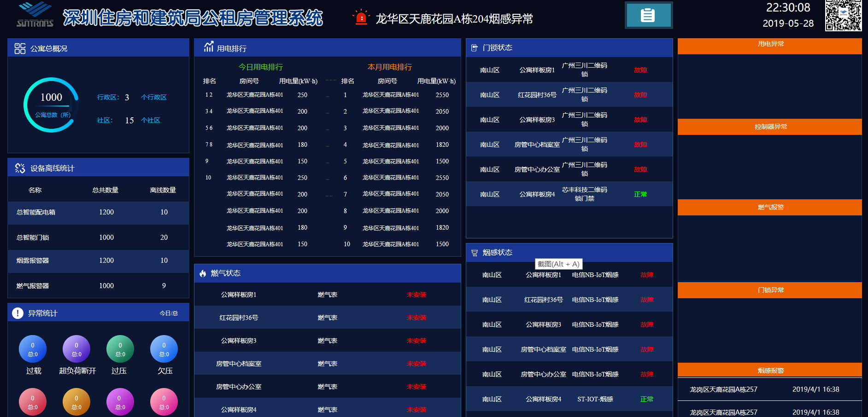Toggle the 今日/总 switch in 异常统计
Image resolution: width=868 pixels, height=417 pixels.
pyautogui.click(x=169, y=313)
